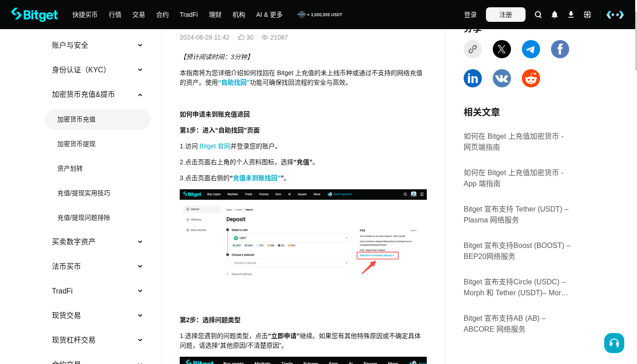Open 交易 menu in header

tap(139, 15)
